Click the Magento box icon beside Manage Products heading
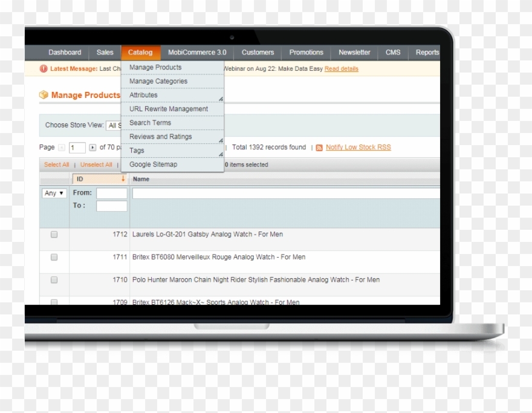Image resolution: width=532 pixels, height=413 pixels. click(x=44, y=95)
